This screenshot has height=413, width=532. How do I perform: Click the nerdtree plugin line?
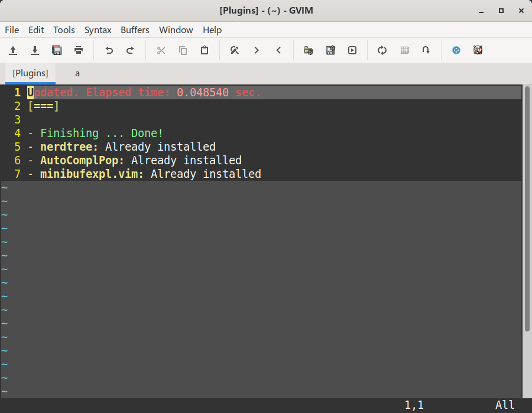(121, 147)
